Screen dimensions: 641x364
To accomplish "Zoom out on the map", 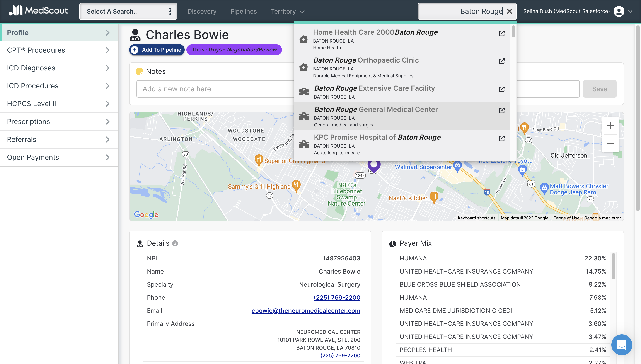I will [x=610, y=143].
